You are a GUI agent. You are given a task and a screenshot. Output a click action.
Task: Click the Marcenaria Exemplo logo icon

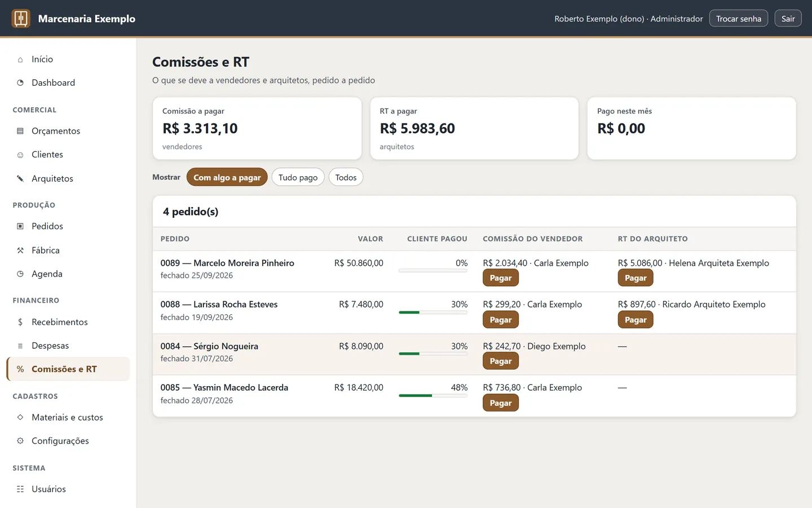[x=21, y=19]
